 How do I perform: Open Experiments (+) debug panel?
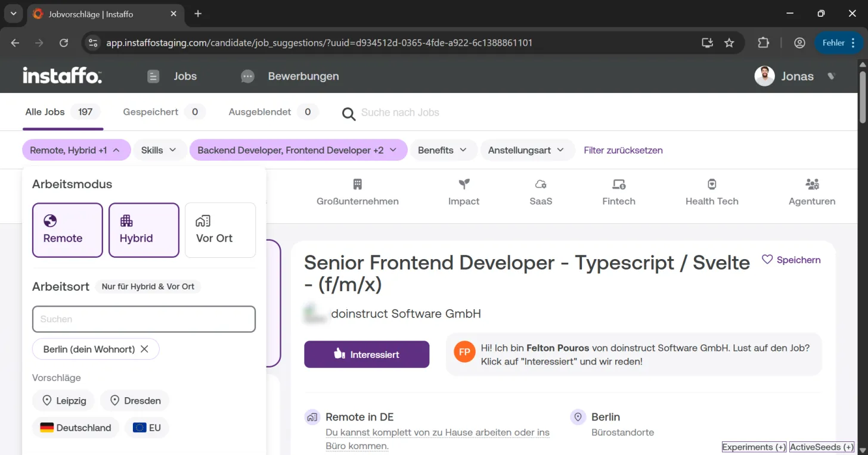pyautogui.click(x=754, y=447)
